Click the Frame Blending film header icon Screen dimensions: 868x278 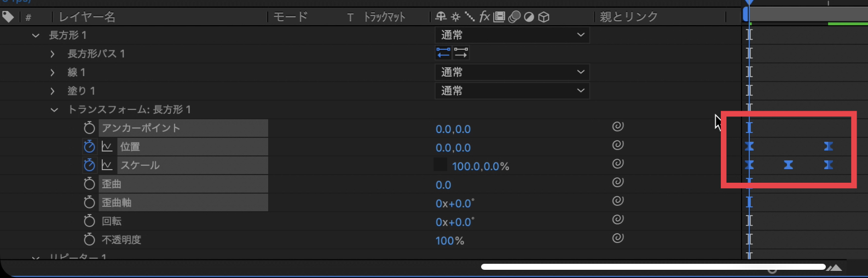499,17
